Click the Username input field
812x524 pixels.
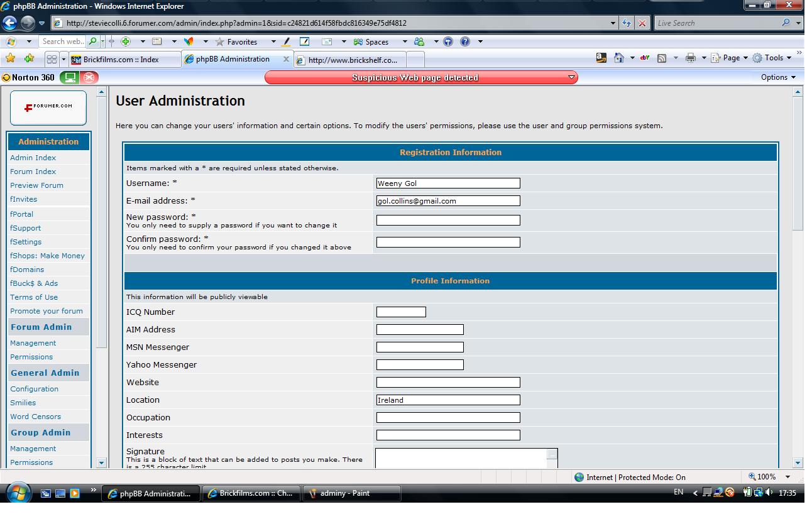(x=448, y=183)
